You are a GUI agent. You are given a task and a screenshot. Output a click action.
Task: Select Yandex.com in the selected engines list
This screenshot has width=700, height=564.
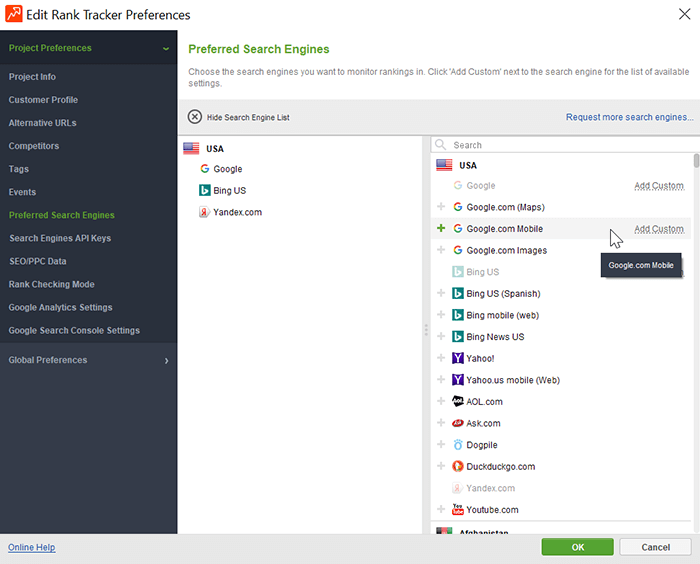coord(238,212)
